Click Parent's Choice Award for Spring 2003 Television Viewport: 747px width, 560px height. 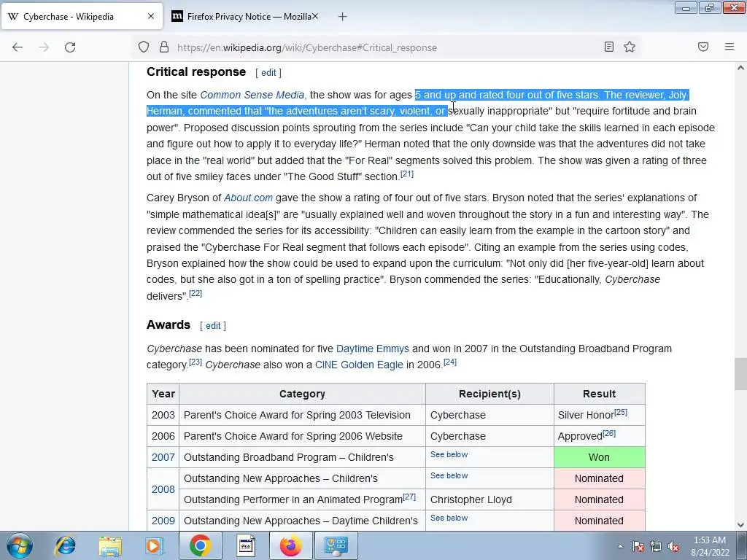pos(297,415)
